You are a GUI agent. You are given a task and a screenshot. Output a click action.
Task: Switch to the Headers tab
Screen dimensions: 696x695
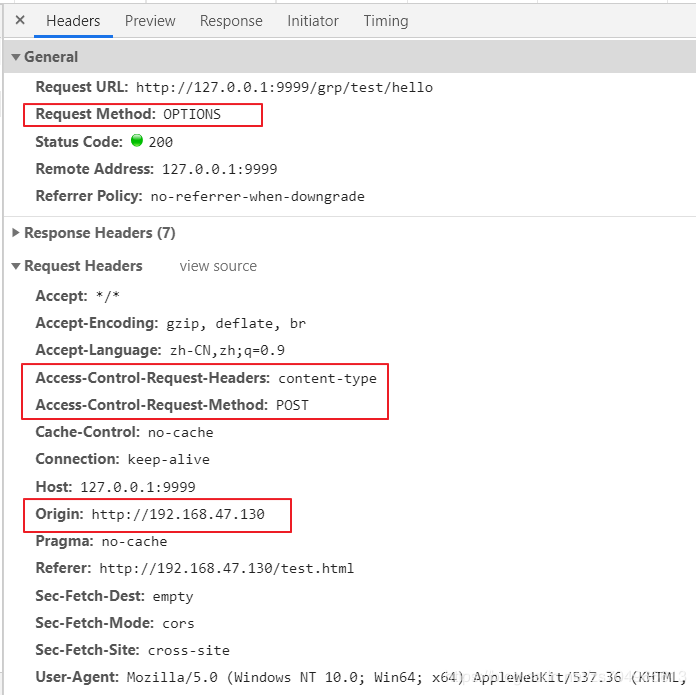[73, 21]
